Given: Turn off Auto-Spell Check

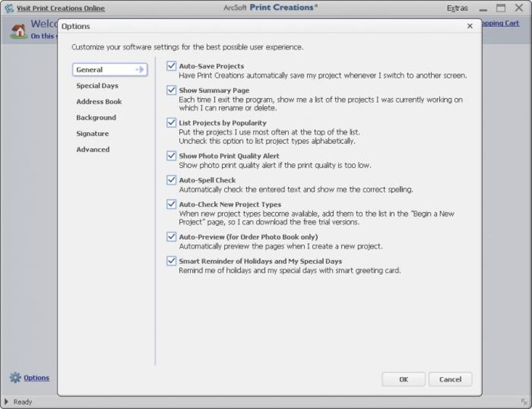Looking at the screenshot, I should pos(172,179).
